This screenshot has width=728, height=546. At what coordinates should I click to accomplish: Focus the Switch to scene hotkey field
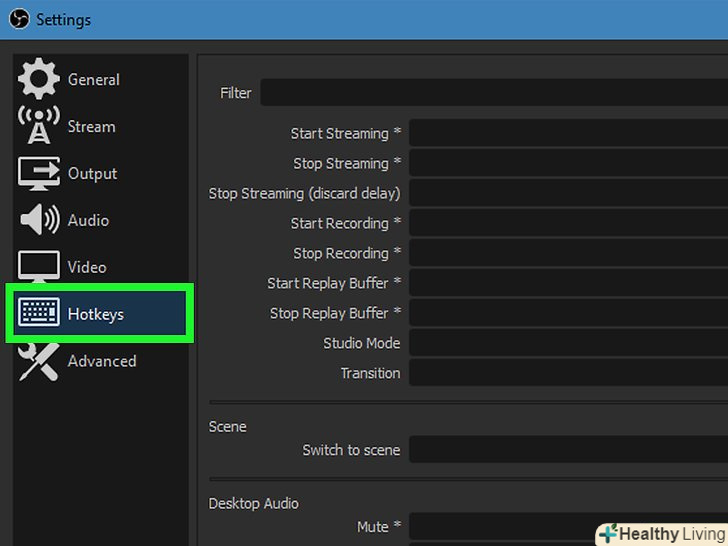pos(568,449)
